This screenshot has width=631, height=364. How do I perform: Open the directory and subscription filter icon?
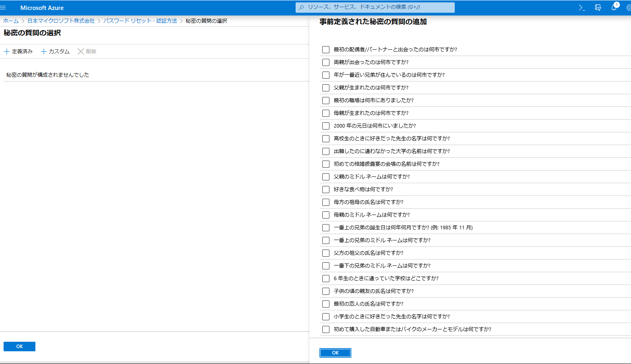click(598, 8)
